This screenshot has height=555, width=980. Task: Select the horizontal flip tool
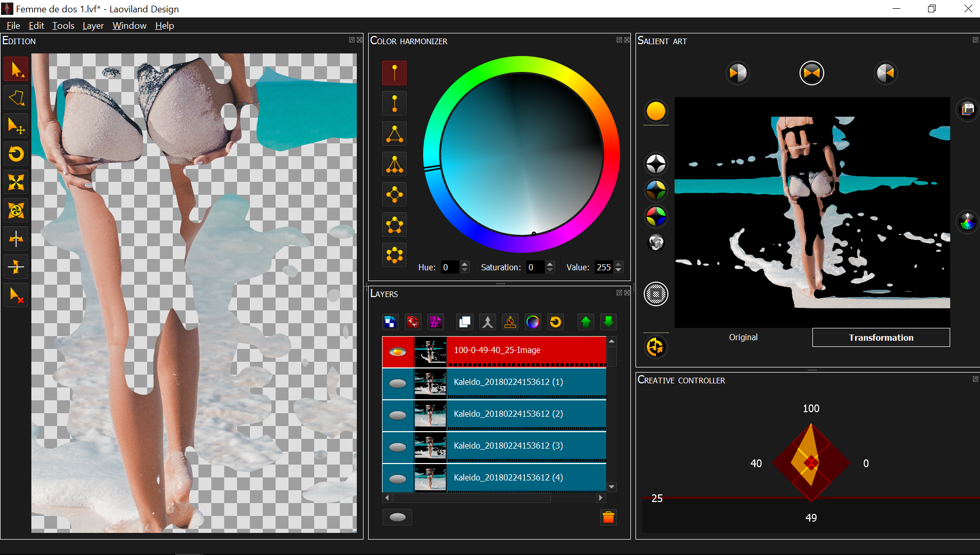[16, 239]
